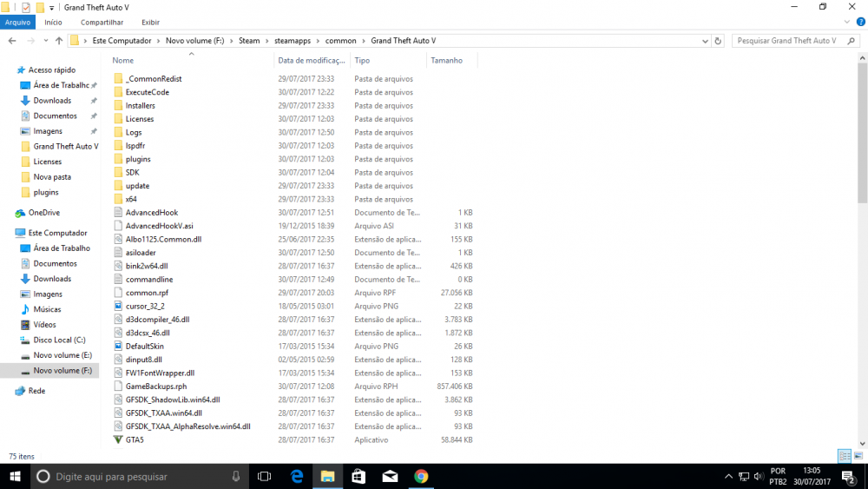This screenshot has height=489, width=868.
Task: Open the Exibir ribbon tab
Action: tap(150, 23)
